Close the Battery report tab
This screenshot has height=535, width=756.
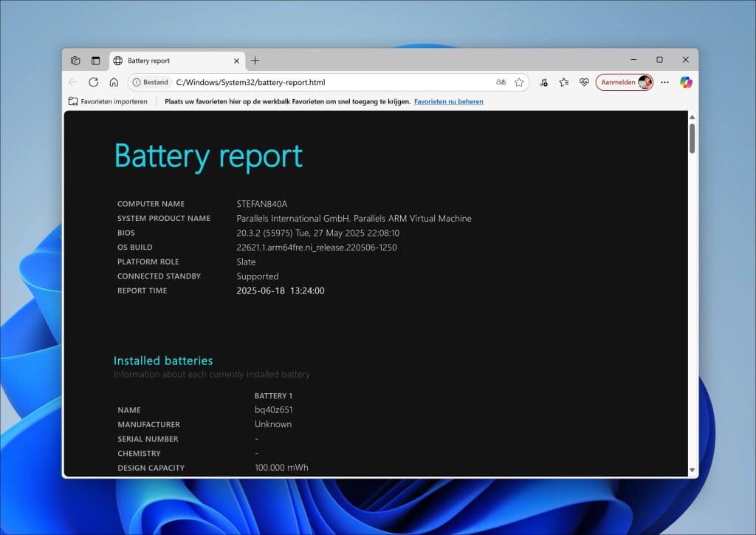click(236, 61)
